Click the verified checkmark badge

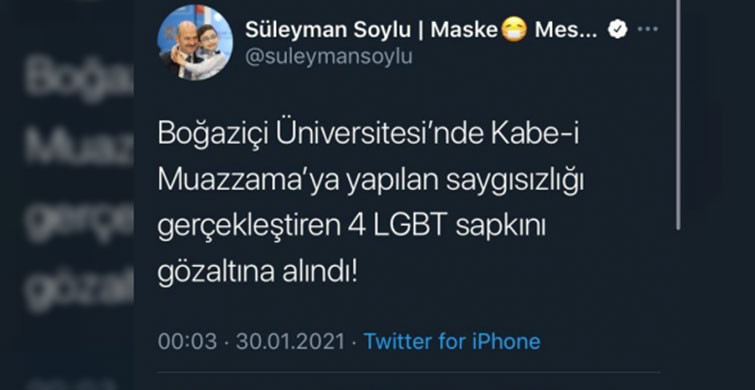[x=618, y=30]
